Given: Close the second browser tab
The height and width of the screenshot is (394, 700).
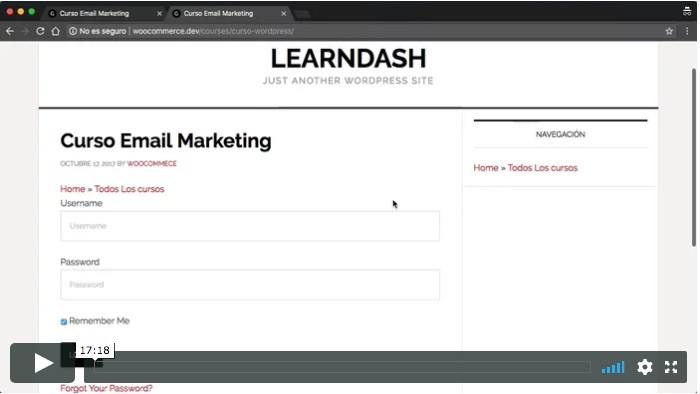Looking at the screenshot, I should coord(283,14).
